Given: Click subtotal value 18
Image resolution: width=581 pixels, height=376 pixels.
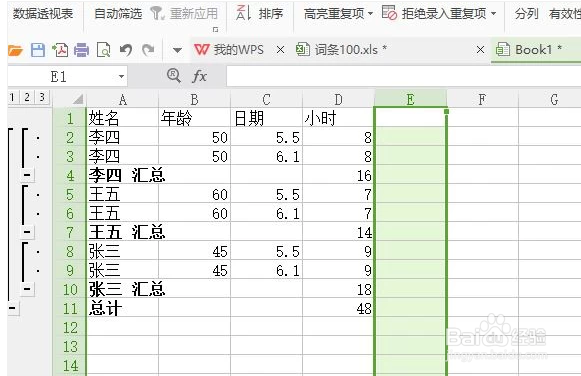Looking at the screenshot, I should pyautogui.click(x=338, y=289).
